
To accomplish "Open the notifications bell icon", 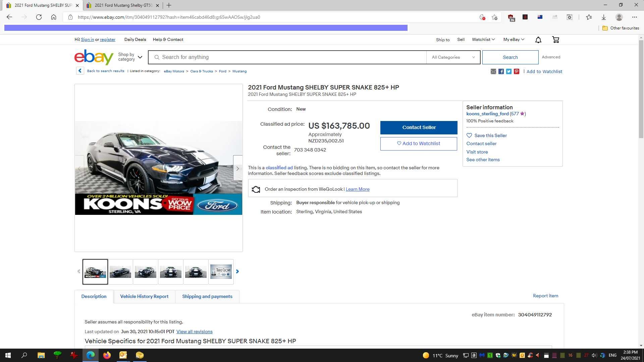I will (538, 40).
